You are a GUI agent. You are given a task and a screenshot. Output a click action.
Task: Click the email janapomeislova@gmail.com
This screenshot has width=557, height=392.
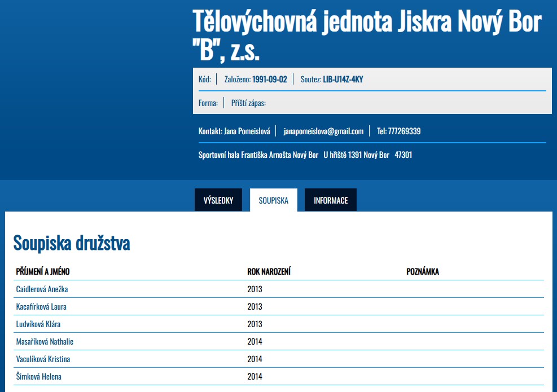click(x=323, y=131)
